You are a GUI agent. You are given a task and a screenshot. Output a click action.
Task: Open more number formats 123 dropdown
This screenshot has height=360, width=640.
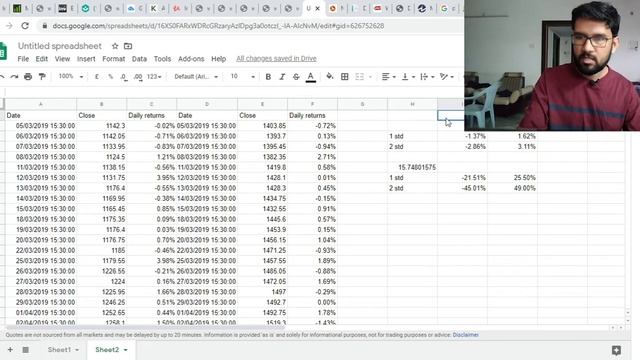click(154, 77)
